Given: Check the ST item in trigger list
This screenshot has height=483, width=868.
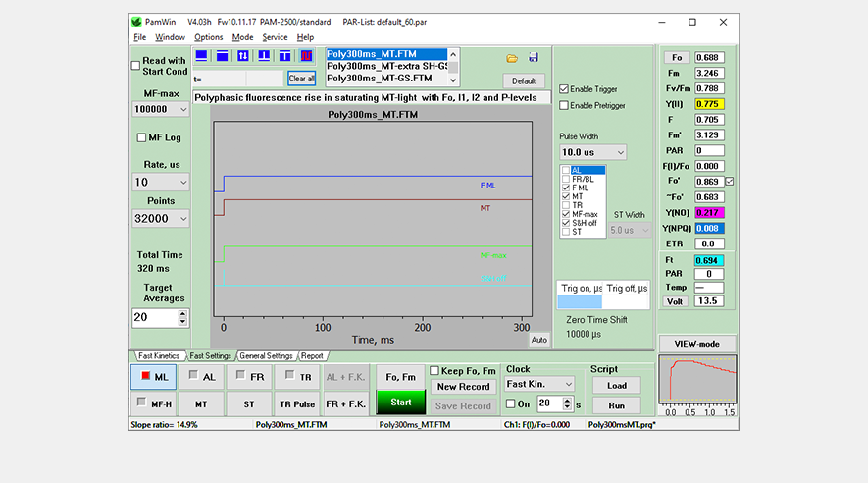Looking at the screenshot, I should (x=566, y=232).
